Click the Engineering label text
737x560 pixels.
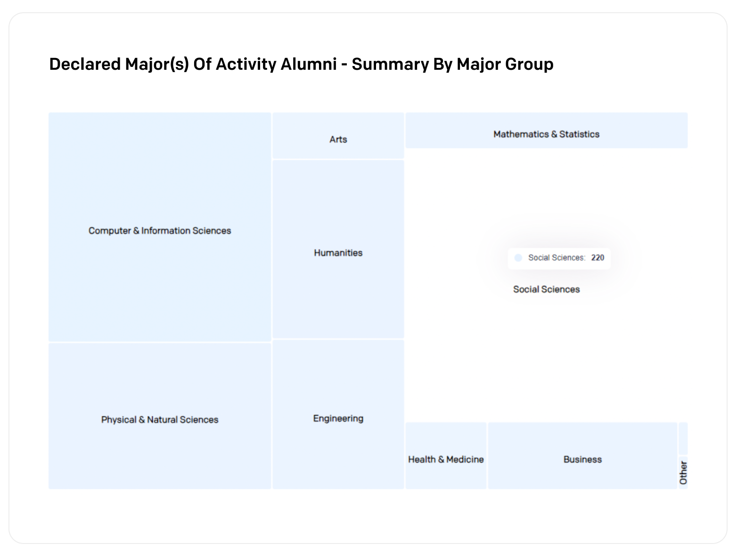(338, 419)
